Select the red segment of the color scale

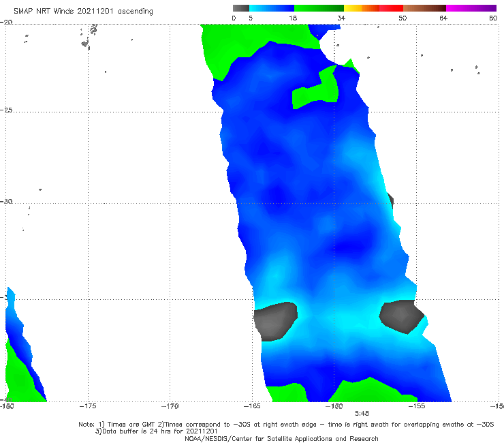[391, 8]
